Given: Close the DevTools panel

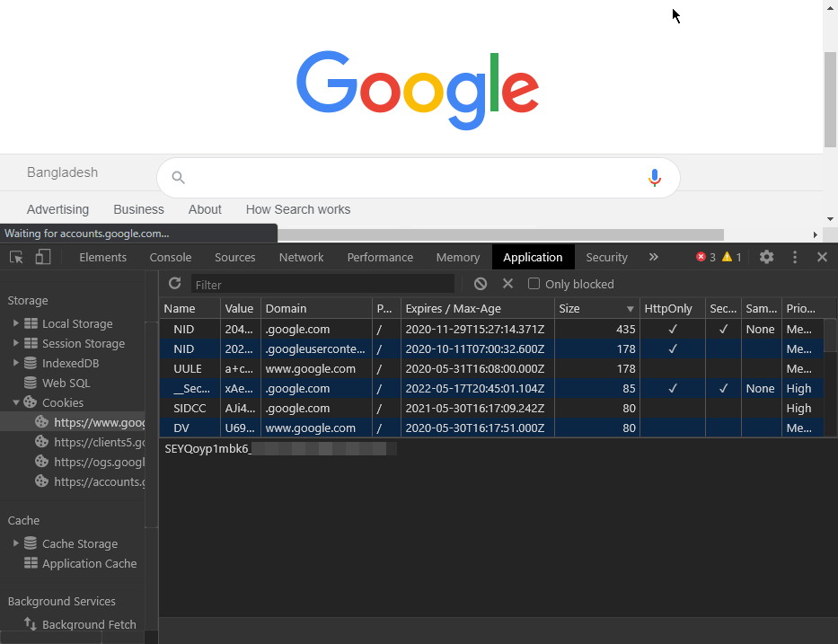Looking at the screenshot, I should [822, 257].
